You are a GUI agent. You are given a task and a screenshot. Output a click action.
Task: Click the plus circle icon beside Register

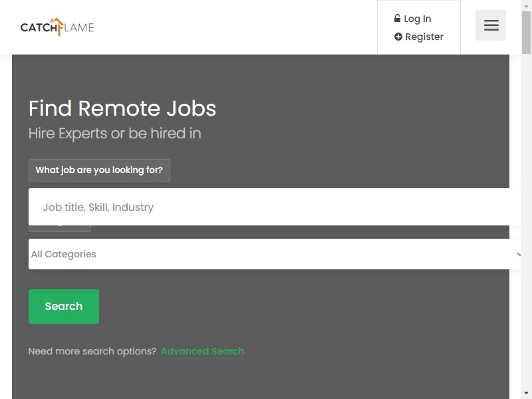pos(398,37)
